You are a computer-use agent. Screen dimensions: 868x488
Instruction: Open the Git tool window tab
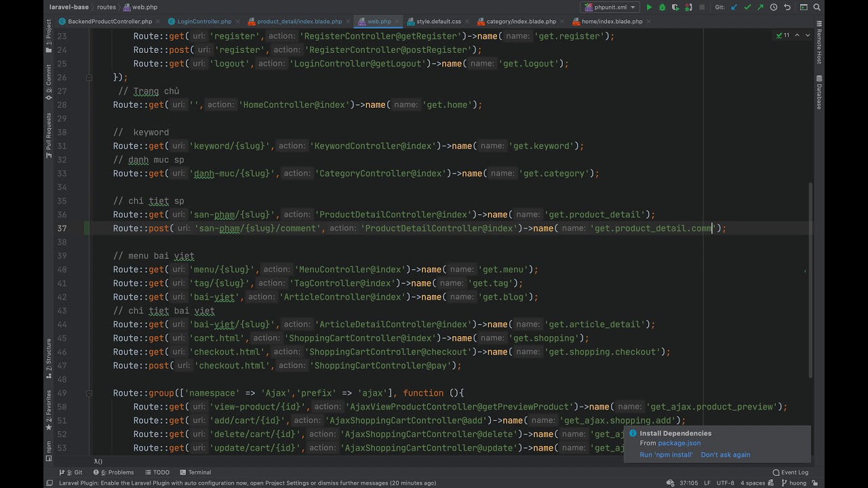pos(71,472)
